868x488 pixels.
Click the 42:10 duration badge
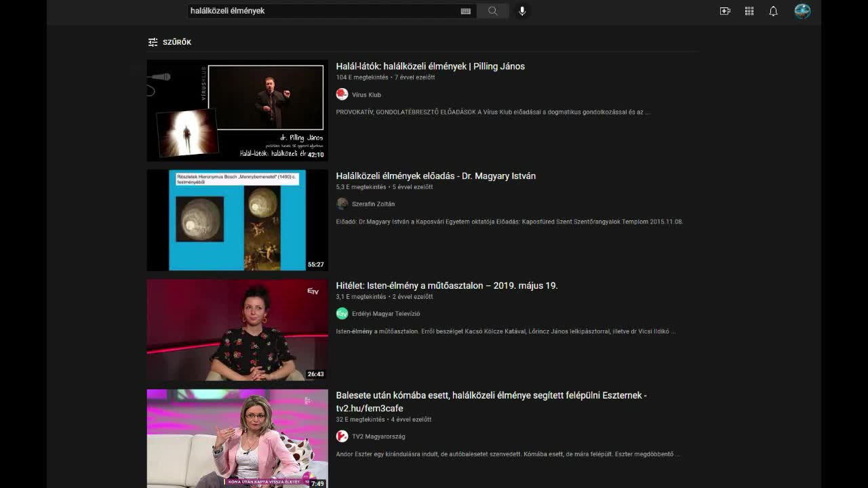pos(316,155)
